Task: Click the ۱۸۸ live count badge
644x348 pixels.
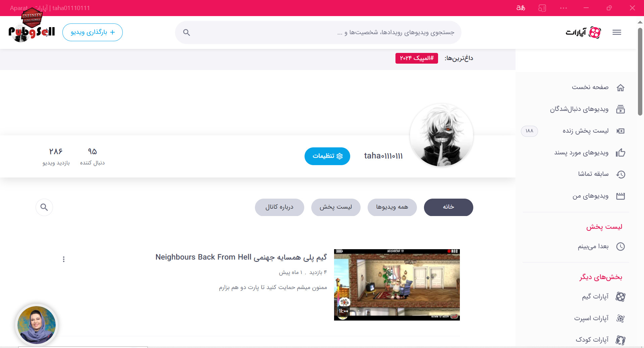Action: click(529, 131)
